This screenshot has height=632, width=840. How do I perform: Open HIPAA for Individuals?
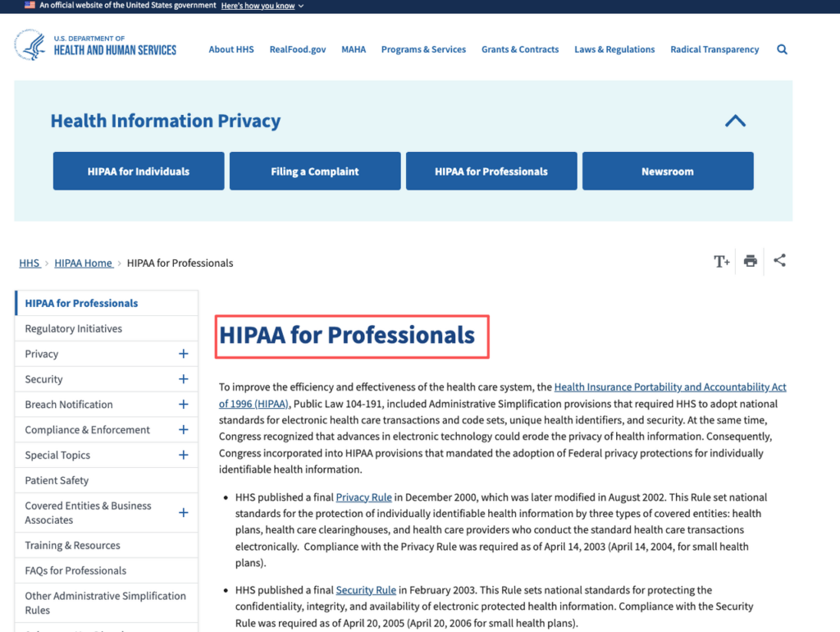point(138,171)
